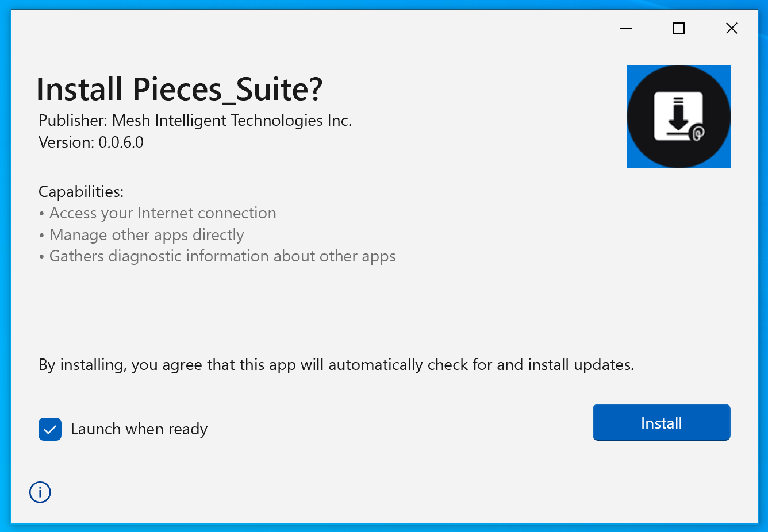Screen dimensions: 768x532
Task: Click the Launch when ready label text
Action: (x=139, y=429)
